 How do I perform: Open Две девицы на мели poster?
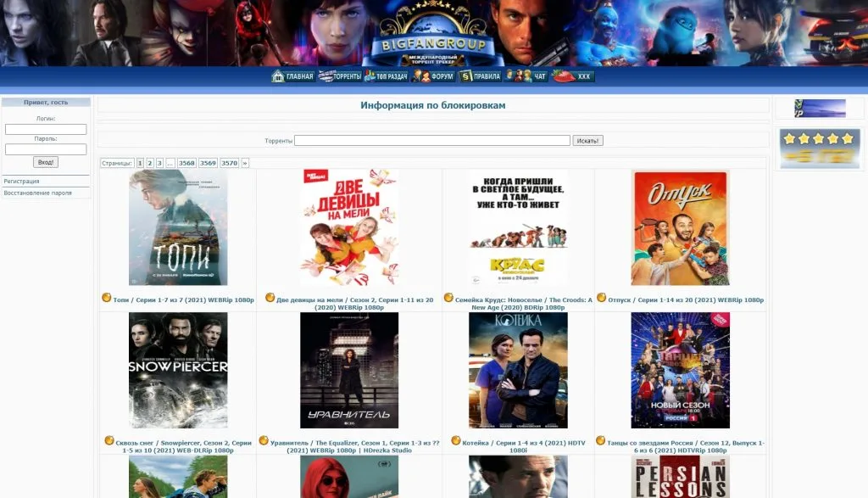pos(349,227)
